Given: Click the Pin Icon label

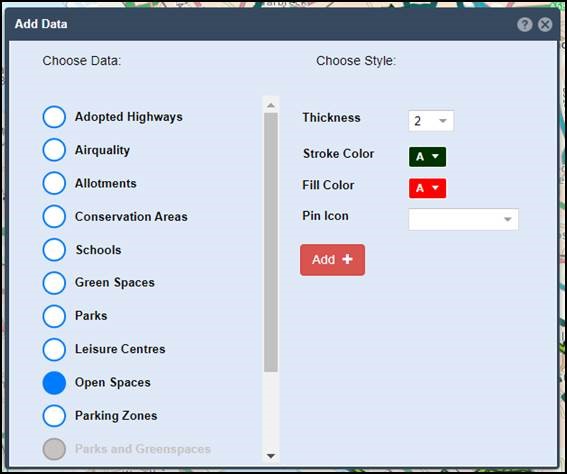Looking at the screenshot, I should click(x=325, y=216).
